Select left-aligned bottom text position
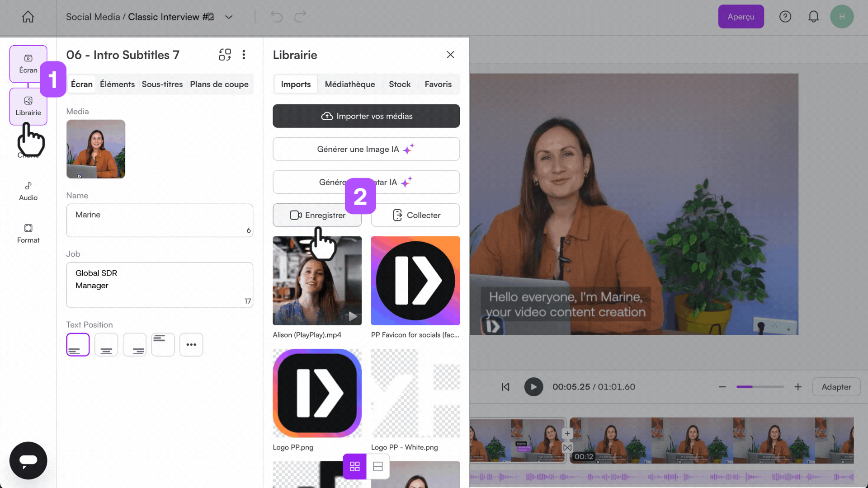Image resolution: width=868 pixels, height=488 pixels. (78, 345)
